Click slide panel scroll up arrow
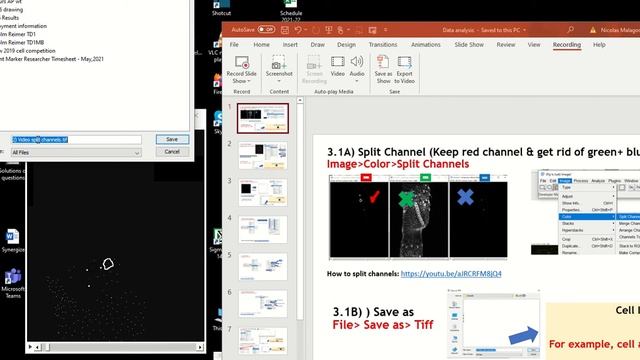This screenshot has width=640, height=360. point(300,100)
